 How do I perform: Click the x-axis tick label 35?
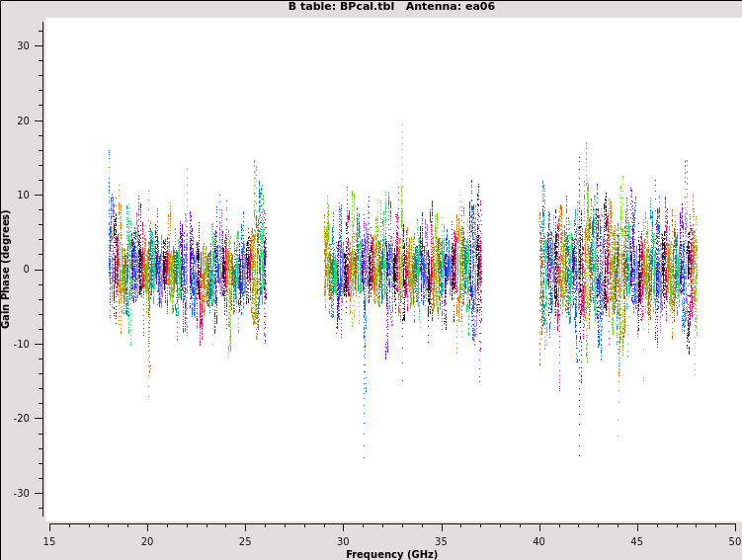[x=442, y=541]
